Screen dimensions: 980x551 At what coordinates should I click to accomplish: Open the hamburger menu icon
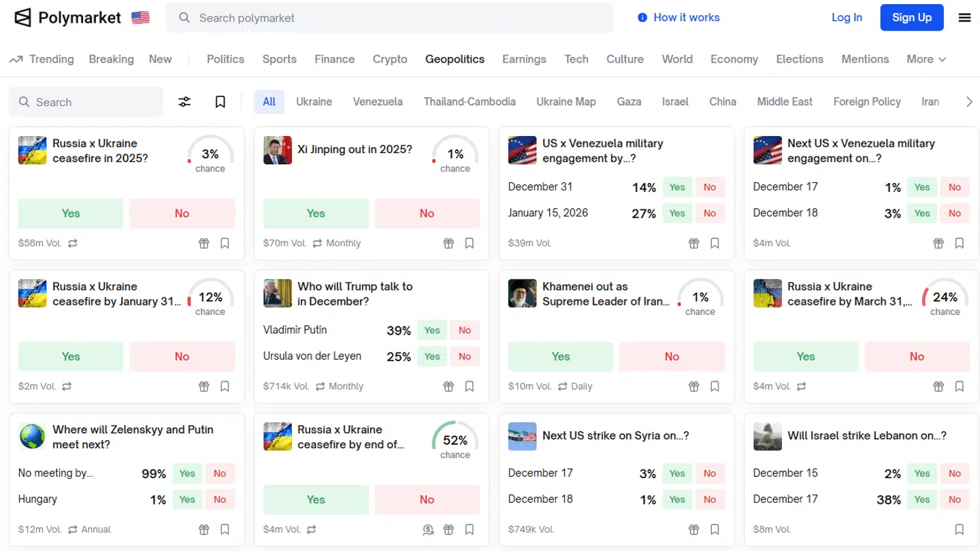pyautogui.click(x=964, y=18)
